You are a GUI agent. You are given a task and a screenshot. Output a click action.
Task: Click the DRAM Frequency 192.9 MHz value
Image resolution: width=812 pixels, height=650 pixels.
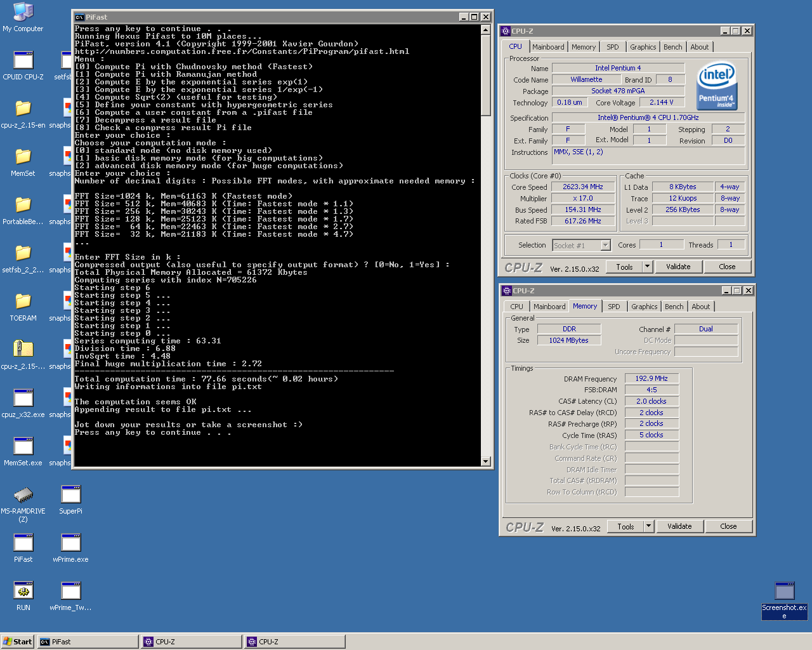652,378
